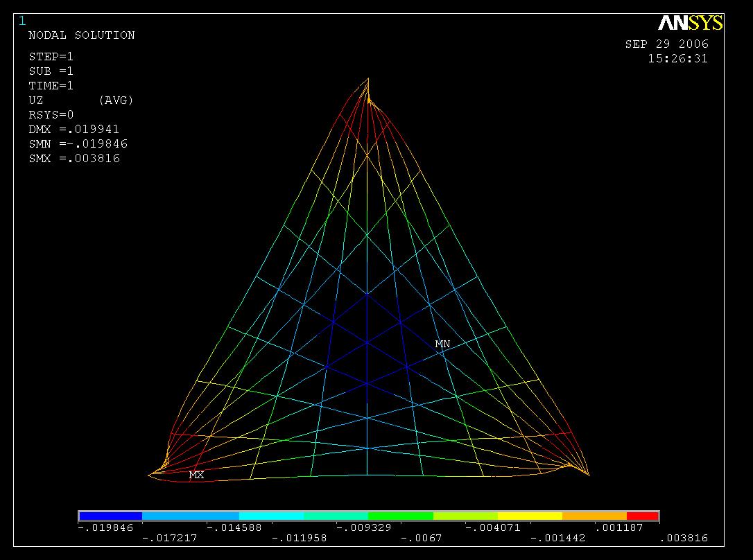The image size is (753, 560).
Task: Click the legend value -.0067
Action: [x=421, y=539]
